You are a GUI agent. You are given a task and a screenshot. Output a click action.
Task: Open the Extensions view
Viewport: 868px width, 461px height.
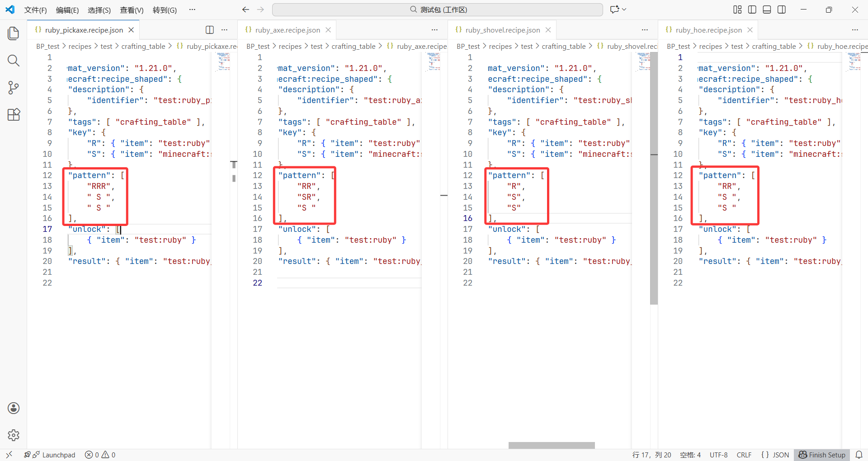14,115
